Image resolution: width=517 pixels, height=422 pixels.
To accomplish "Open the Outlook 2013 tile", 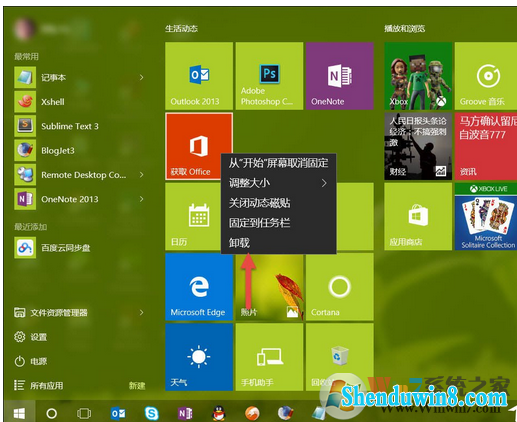I will pos(199,76).
